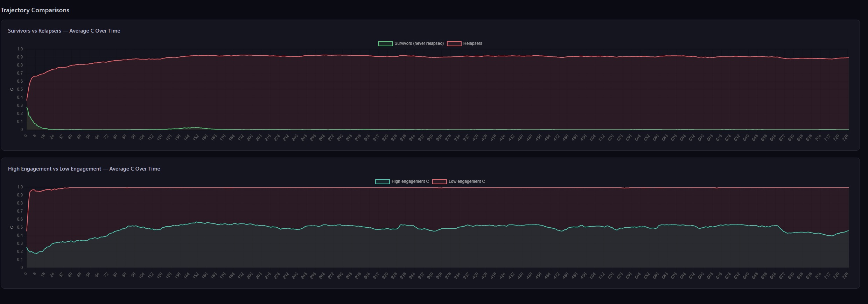The image size is (868, 304).
Task: Click the 0.5 y-axis tick on Survivors chart
Action: coord(20,89)
